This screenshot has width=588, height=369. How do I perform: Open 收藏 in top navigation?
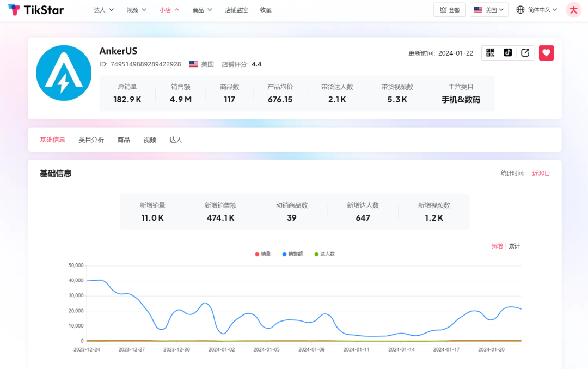click(266, 10)
